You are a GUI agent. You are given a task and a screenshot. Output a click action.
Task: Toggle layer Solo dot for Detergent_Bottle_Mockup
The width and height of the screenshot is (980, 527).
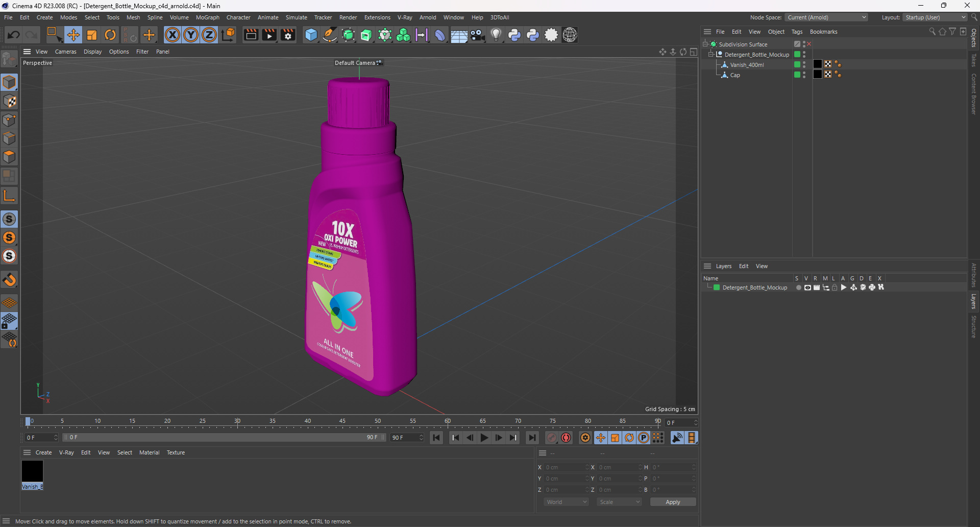[x=798, y=288]
